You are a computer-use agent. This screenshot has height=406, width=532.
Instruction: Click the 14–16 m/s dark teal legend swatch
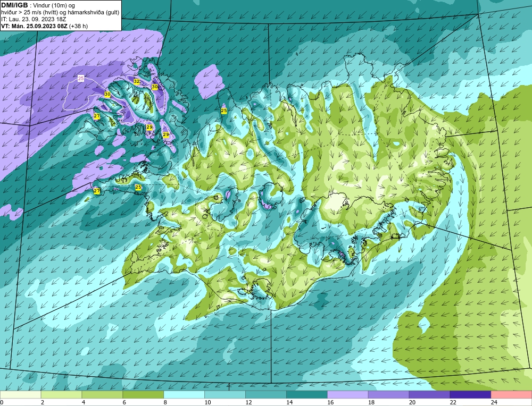tap(307, 394)
